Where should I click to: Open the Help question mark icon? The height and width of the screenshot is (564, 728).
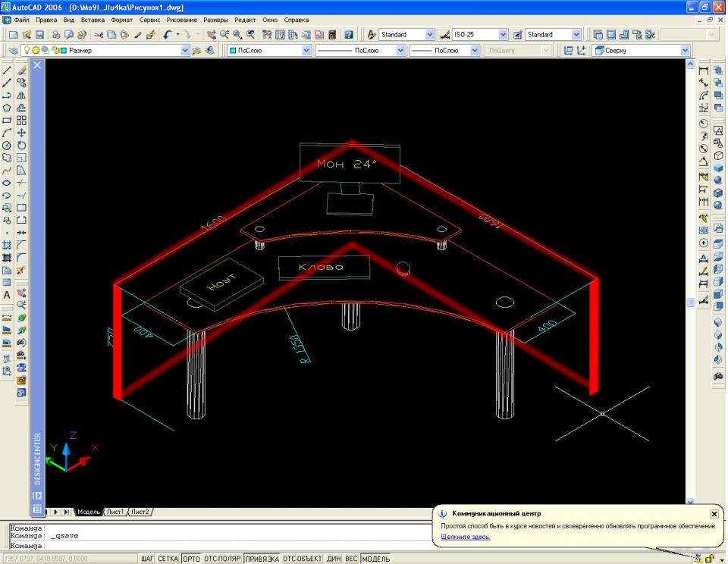349,35
